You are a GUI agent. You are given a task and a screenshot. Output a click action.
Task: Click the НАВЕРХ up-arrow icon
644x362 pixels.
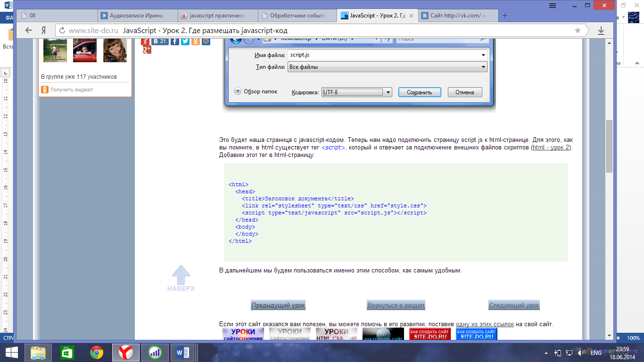[181, 278]
